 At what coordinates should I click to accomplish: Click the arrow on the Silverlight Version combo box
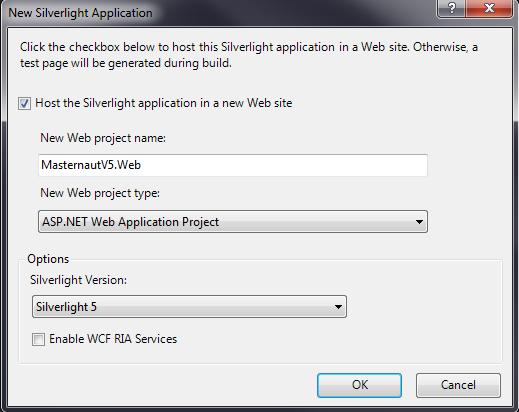pyautogui.click(x=338, y=307)
